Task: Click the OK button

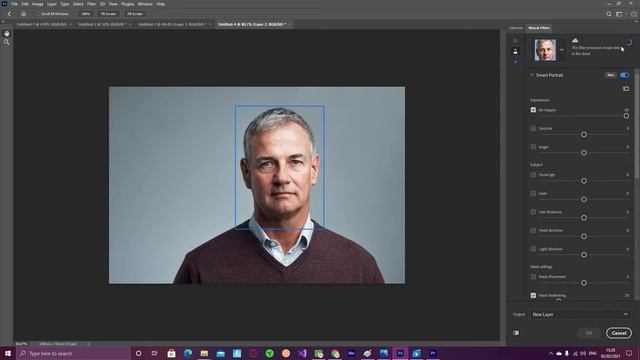Action: click(589, 333)
